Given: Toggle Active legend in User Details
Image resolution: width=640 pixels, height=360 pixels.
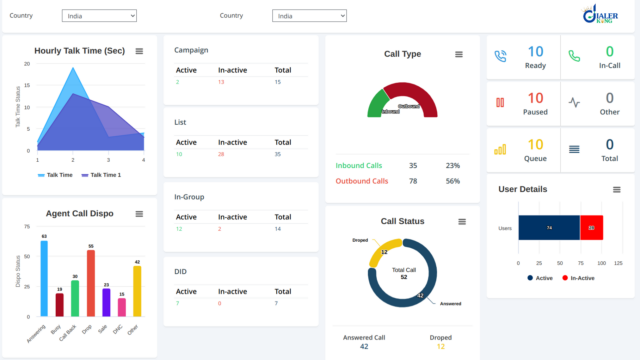Looking at the screenshot, I should (x=540, y=278).
